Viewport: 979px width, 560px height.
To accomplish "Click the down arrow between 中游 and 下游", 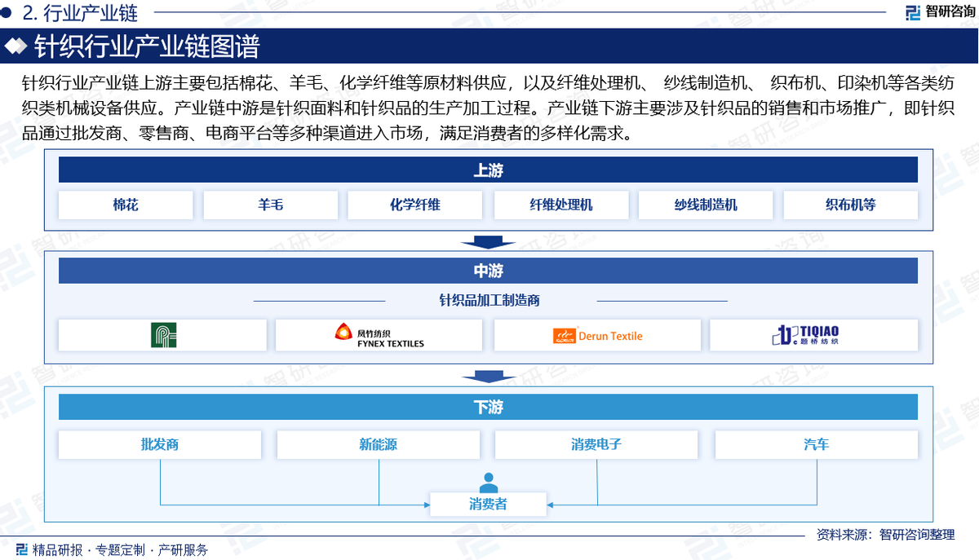I will click(x=488, y=377).
